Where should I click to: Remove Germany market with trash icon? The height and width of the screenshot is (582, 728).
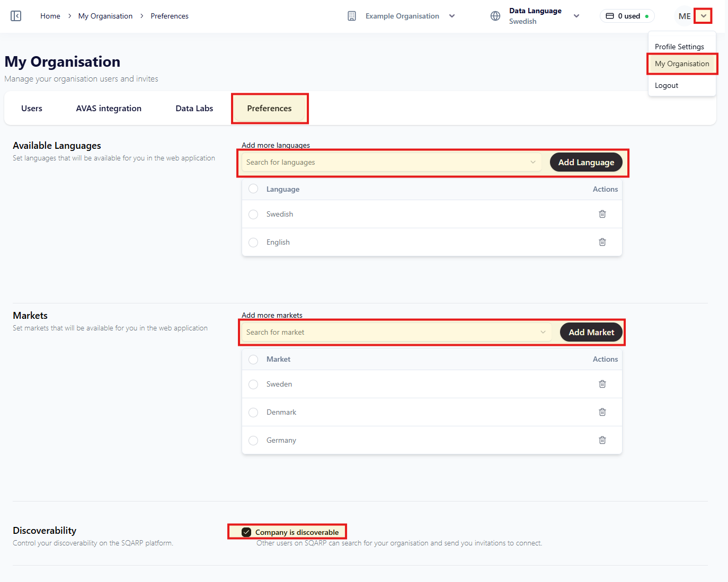pos(602,440)
